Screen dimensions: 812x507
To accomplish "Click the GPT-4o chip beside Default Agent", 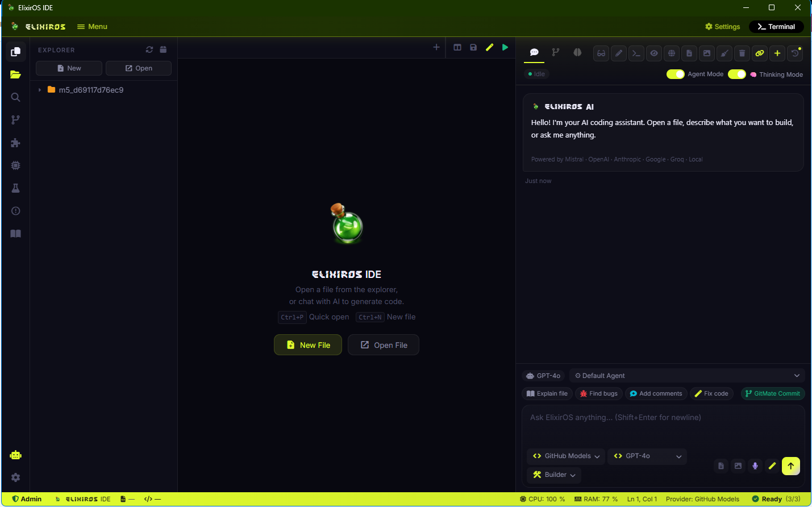I will click(543, 376).
